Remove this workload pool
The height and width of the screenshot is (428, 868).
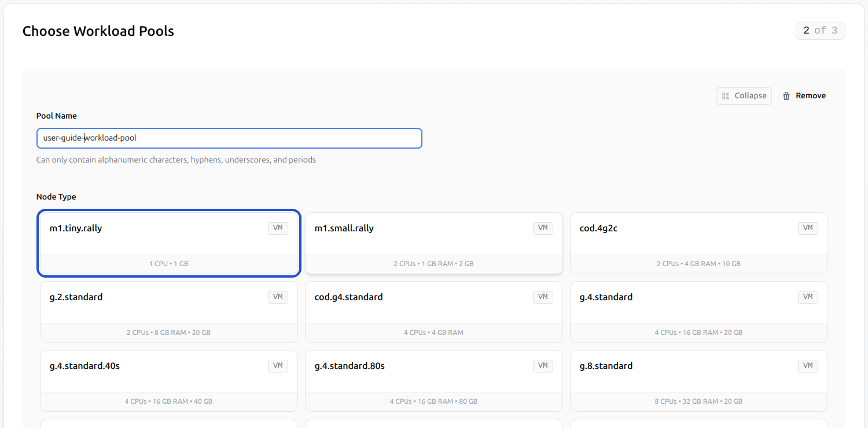pos(804,96)
